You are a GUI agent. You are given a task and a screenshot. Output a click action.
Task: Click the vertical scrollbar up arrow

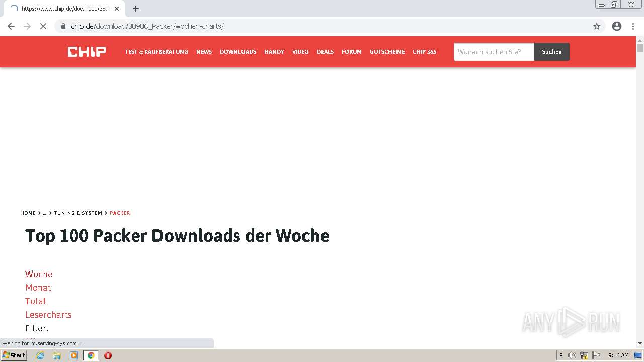(640, 40)
